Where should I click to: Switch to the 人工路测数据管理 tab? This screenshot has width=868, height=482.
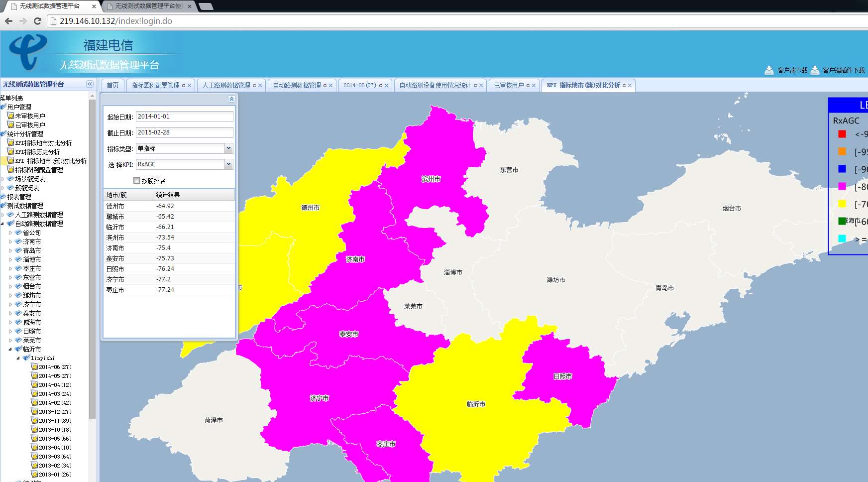[226, 85]
